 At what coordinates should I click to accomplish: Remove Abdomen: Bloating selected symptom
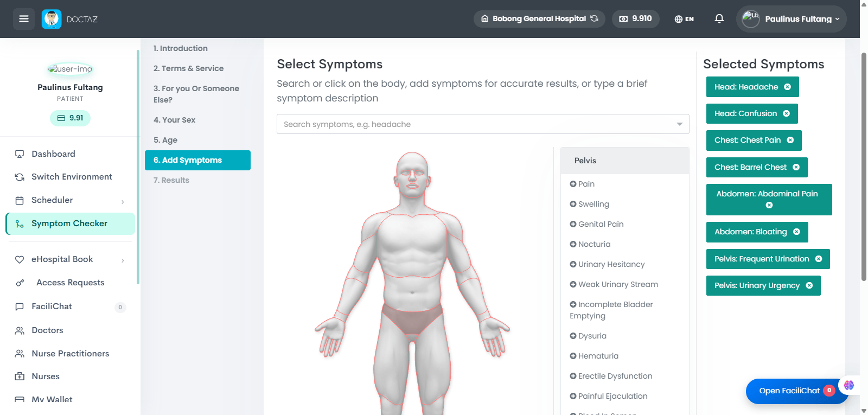796,232
